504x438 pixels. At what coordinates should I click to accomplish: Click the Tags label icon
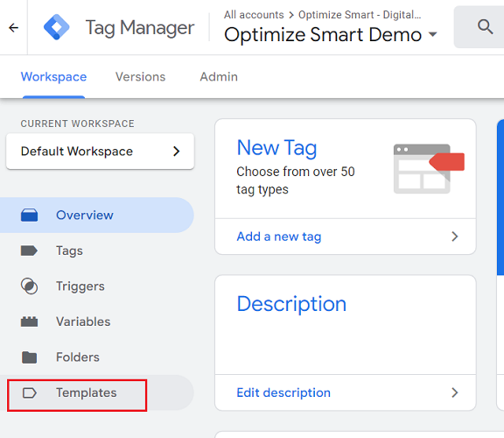coord(29,251)
